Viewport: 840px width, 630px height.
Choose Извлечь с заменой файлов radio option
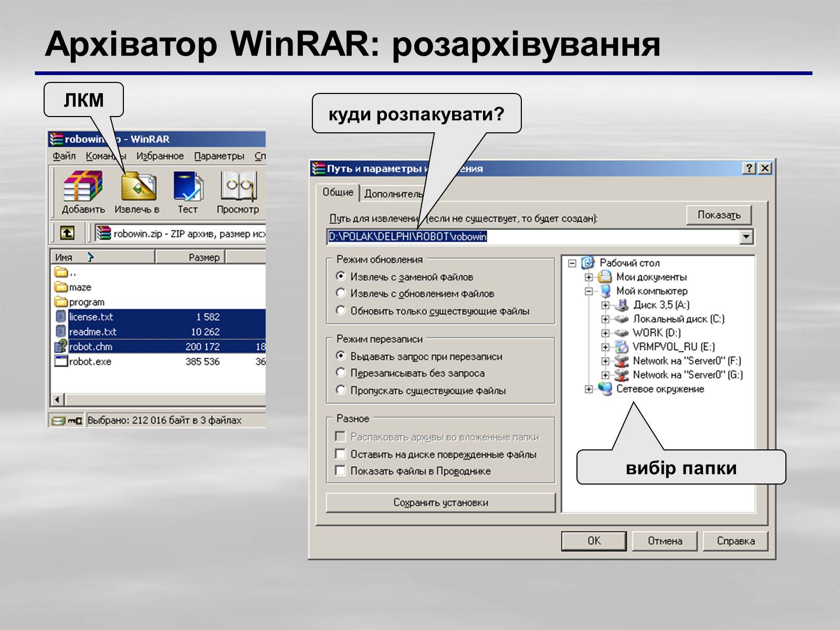(341, 276)
